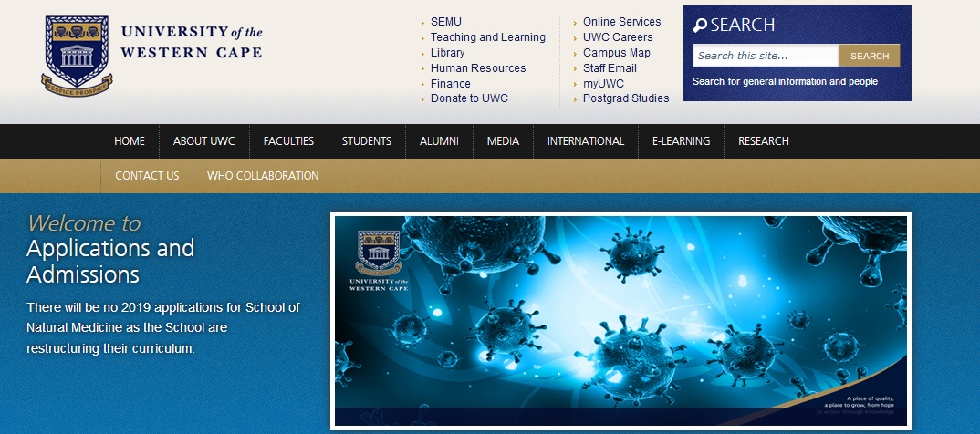Visit the Postgrad Studies link
Screen dimensions: 980x434
pos(625,98)
